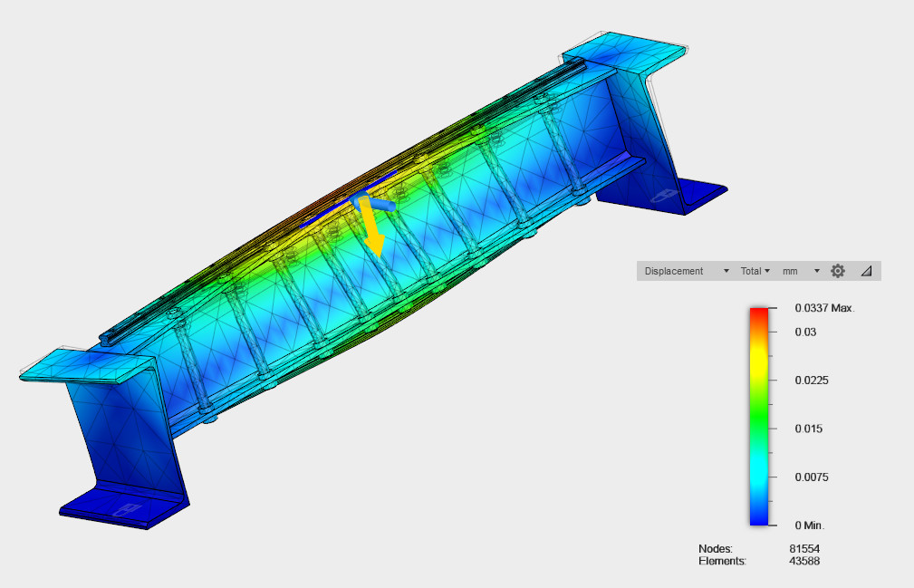Click the Nodes count value 81554
Viewport: 914px width, 588px height.
(x=804, y=549)
